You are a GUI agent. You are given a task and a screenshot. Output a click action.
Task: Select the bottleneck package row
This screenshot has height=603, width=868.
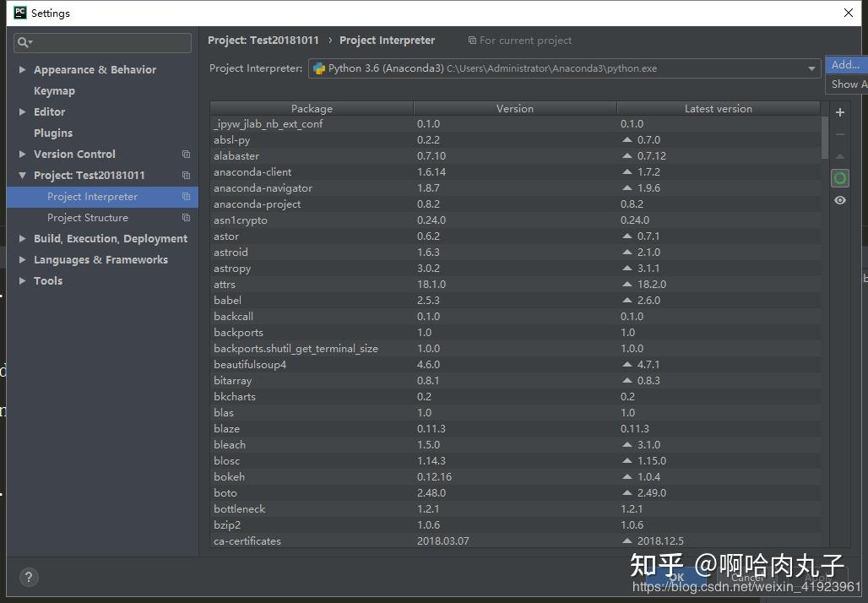[x=515, y=509]
